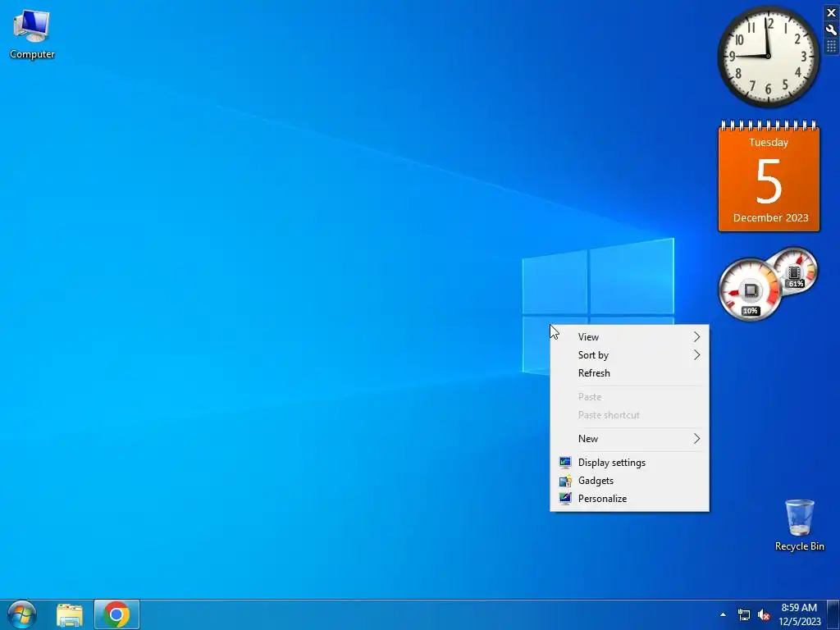This screenshot has width=840, height=630.
Task: Open clock gadget options wrench
Action: pos(831,30)
